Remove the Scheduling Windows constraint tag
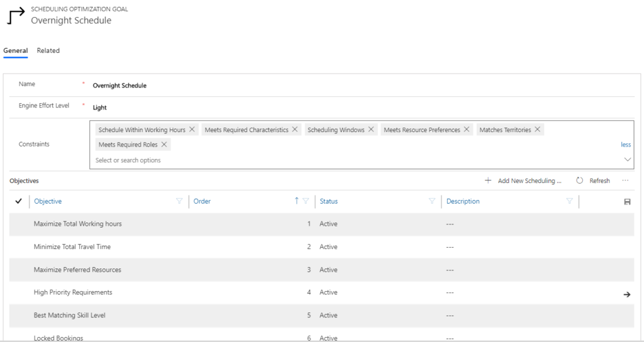The height and width of the screenshot is (342, 644). pos(371,130)
